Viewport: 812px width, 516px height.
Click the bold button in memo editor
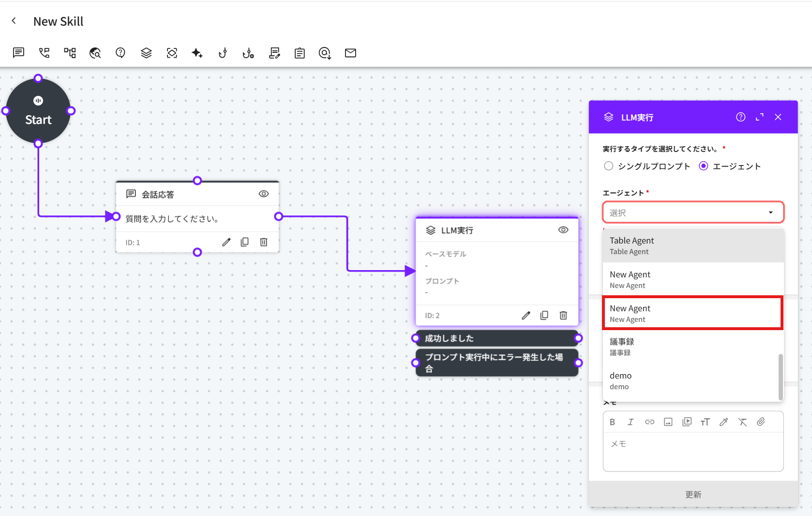612,422
